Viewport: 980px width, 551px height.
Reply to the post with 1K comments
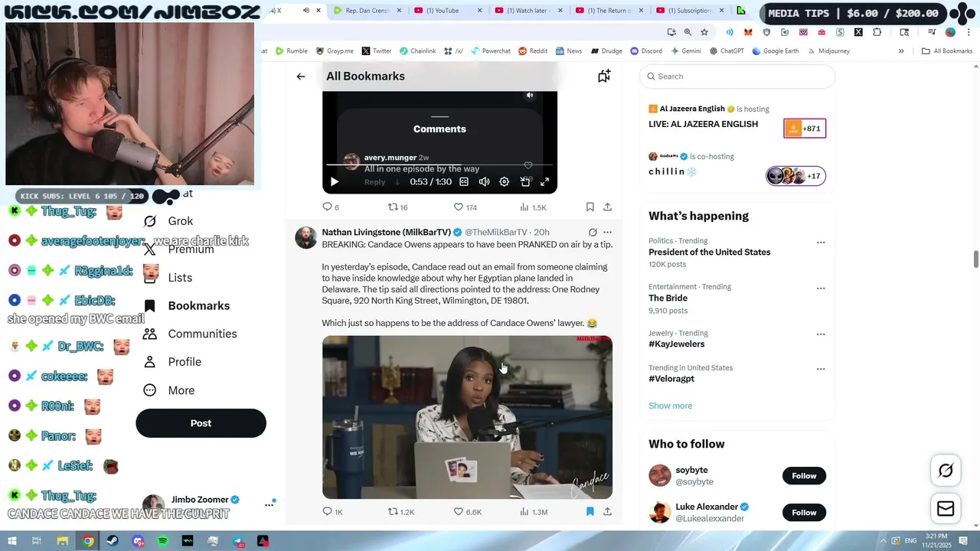pos(332,511)
